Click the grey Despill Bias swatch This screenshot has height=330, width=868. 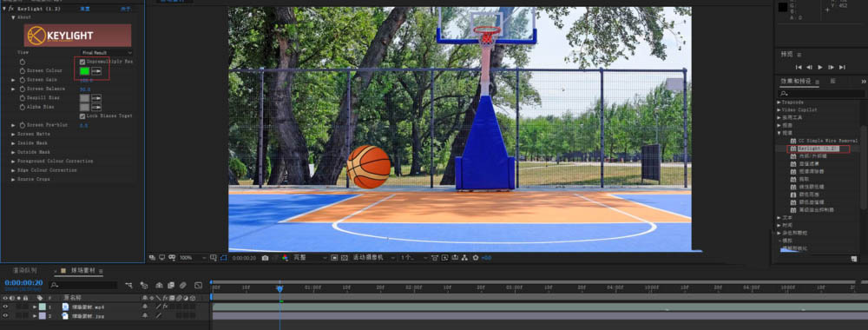click(85, 98)
